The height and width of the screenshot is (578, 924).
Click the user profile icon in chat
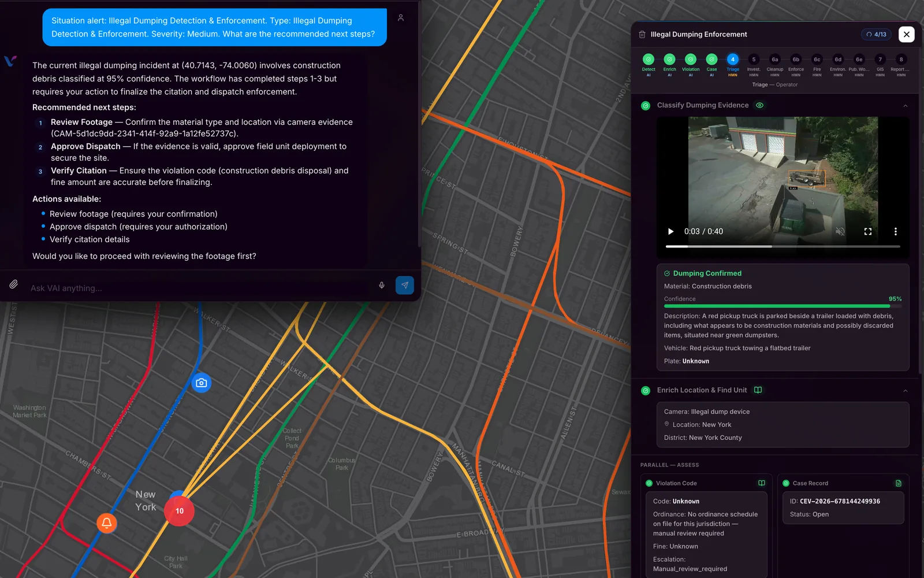click(401, 18)
